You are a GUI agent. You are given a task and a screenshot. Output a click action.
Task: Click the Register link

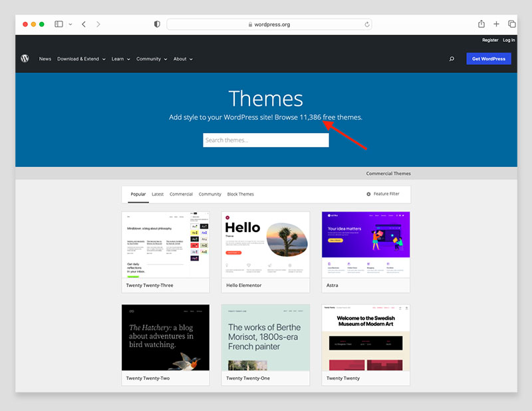click(x=490, y=40)
